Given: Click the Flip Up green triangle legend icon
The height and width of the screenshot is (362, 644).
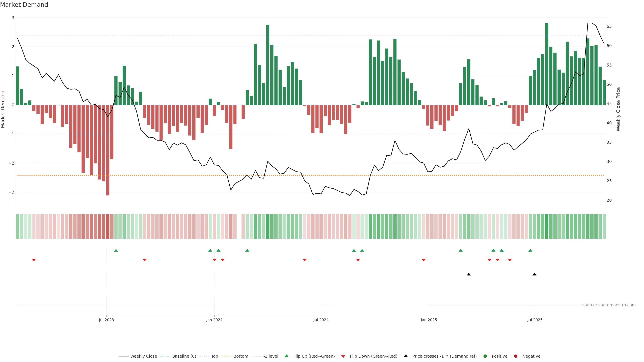Looking at the screenshot, I should click(287, 356).
